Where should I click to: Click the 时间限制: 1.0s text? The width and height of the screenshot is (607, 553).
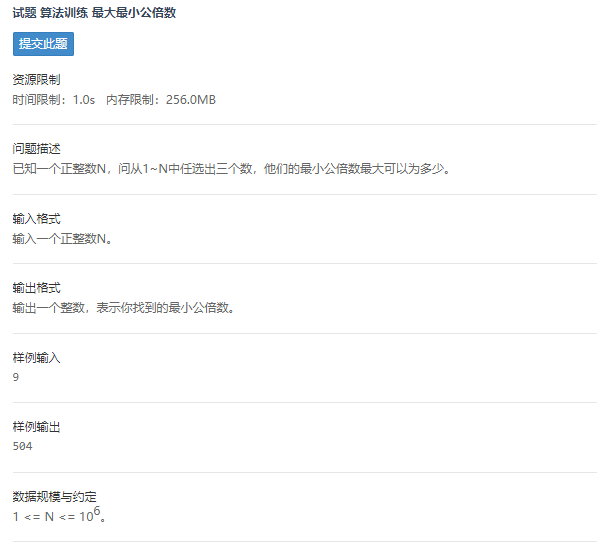click(54, 100)
